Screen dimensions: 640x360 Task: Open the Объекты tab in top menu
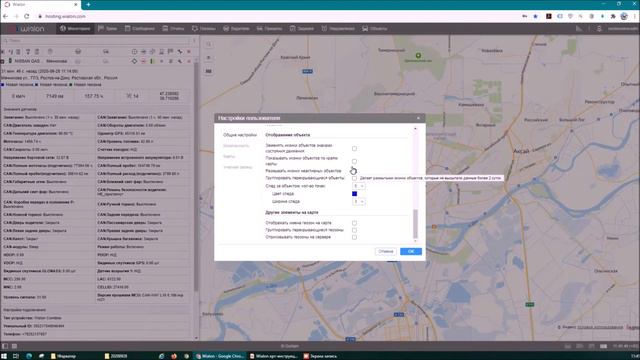click(x=374, y=29)
